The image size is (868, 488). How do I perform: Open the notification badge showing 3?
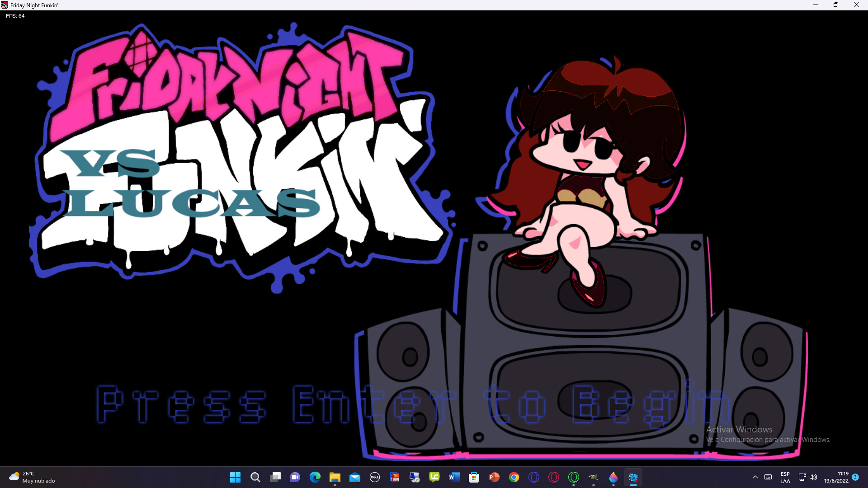point(855,477)
